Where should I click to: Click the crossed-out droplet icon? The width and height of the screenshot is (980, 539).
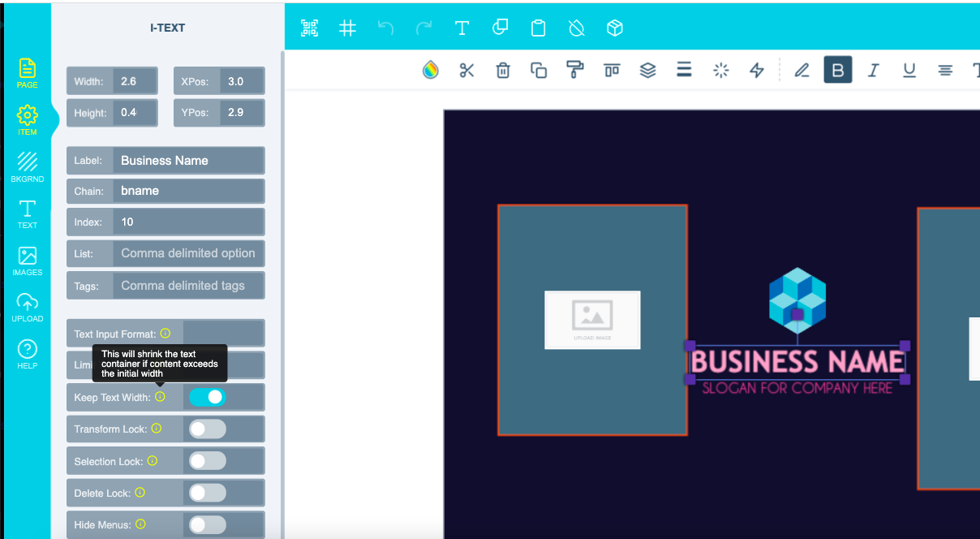(x=577, y=28)
